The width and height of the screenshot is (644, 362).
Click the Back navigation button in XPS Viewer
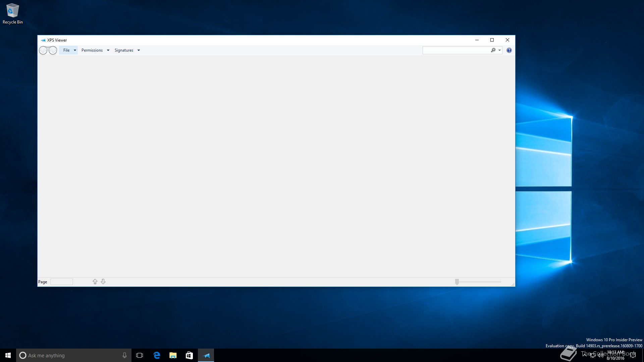[x=43, y=50]
